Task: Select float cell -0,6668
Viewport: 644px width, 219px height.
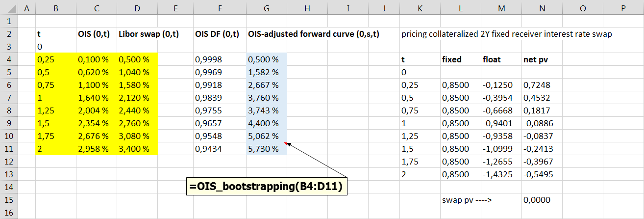Action: point(501,110)
